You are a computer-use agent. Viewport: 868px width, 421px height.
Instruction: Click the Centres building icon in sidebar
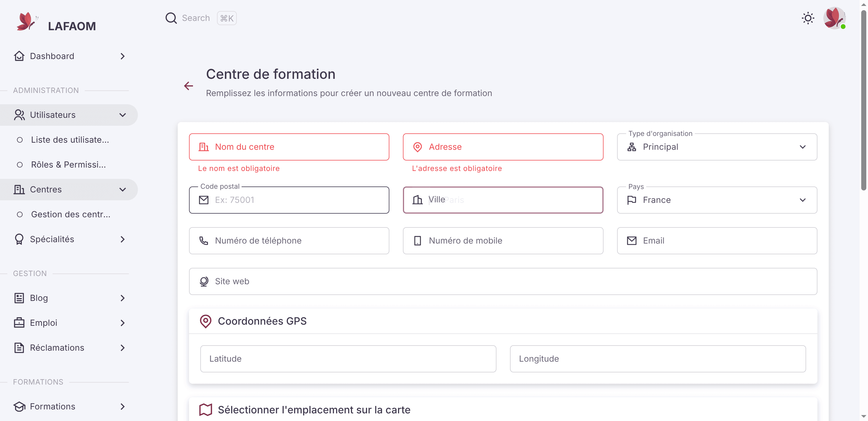(x=19, y=189)
